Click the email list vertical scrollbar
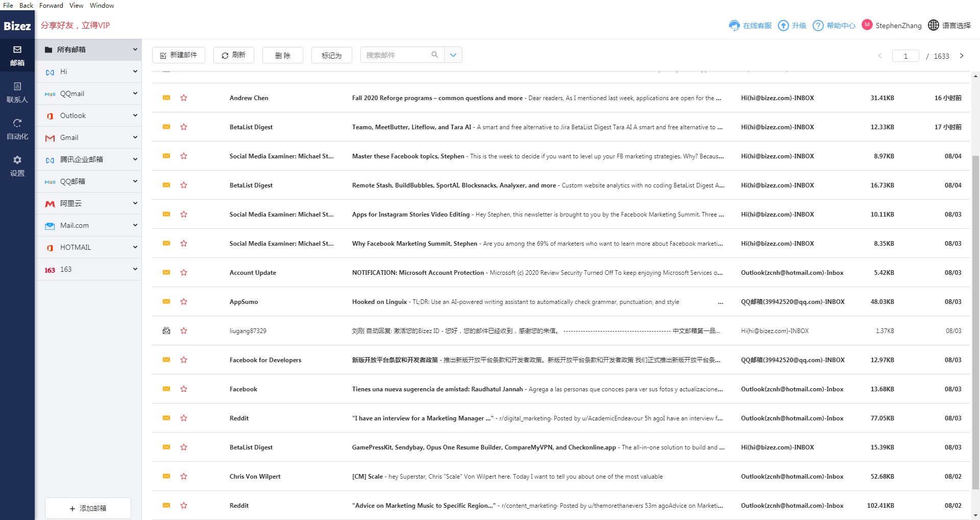 click(975, 322)
